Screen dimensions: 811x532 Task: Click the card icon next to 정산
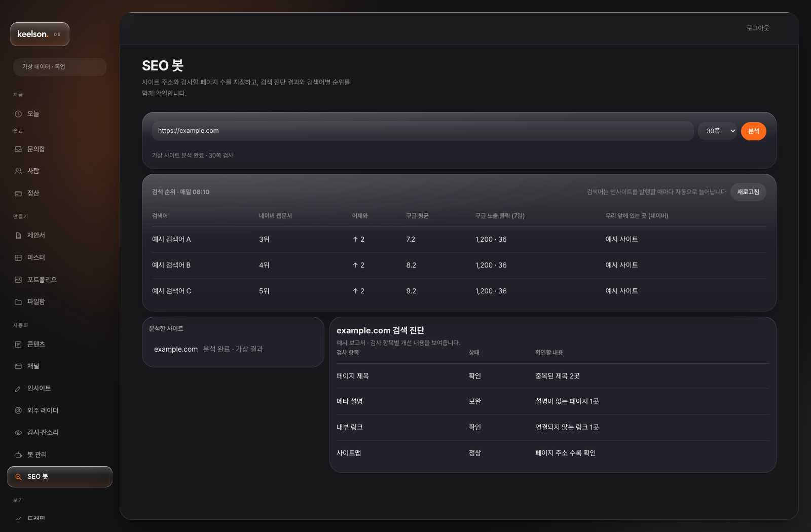click(18, 194)
